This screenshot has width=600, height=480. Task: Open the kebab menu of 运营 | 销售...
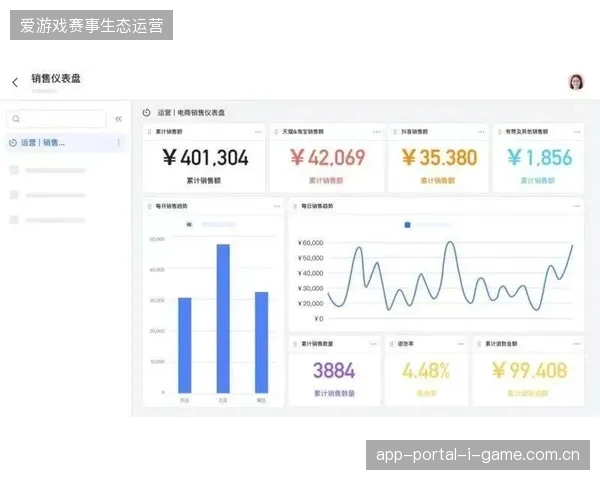tap(119, 143)
